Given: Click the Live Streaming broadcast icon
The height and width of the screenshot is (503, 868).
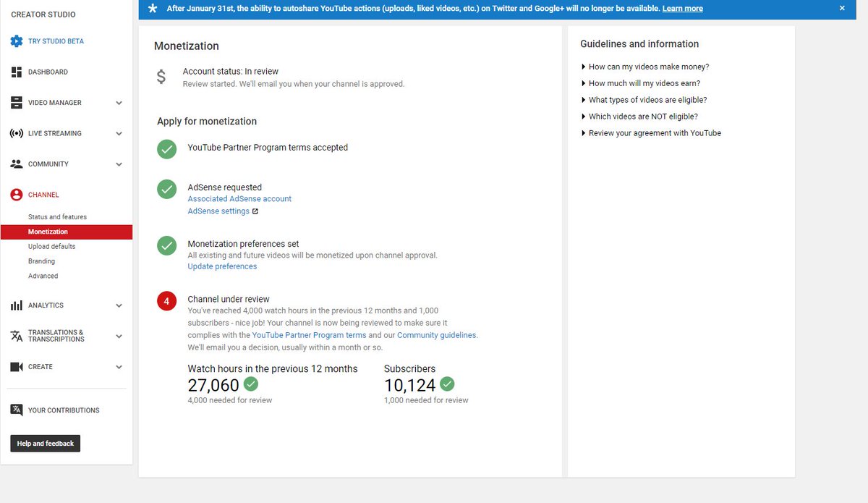Looking at the screenshot, I should [17, 133].
